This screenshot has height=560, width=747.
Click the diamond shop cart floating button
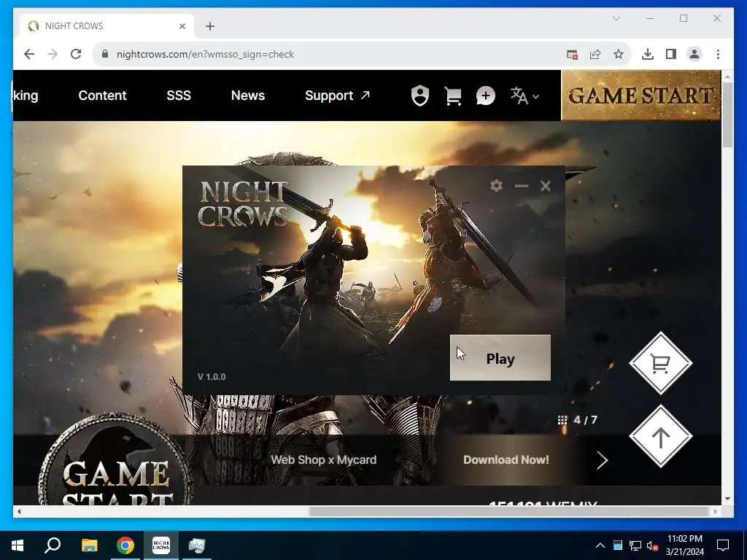(660, 363)
